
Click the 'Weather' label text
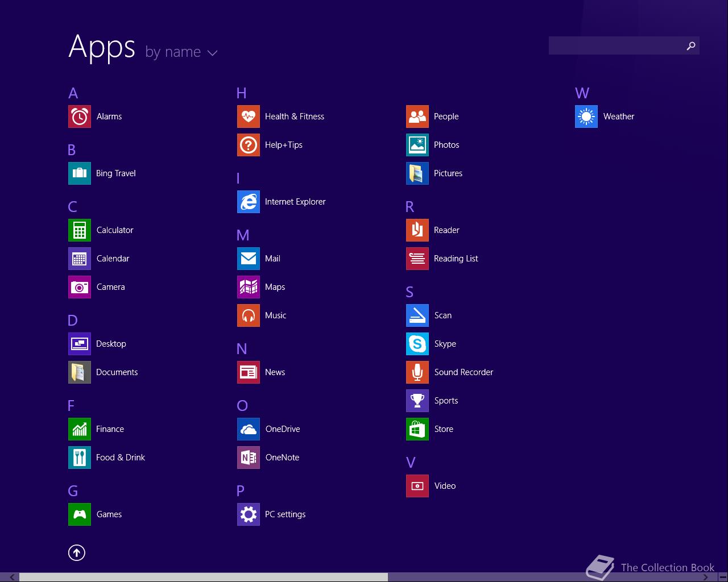pos(619,117)
